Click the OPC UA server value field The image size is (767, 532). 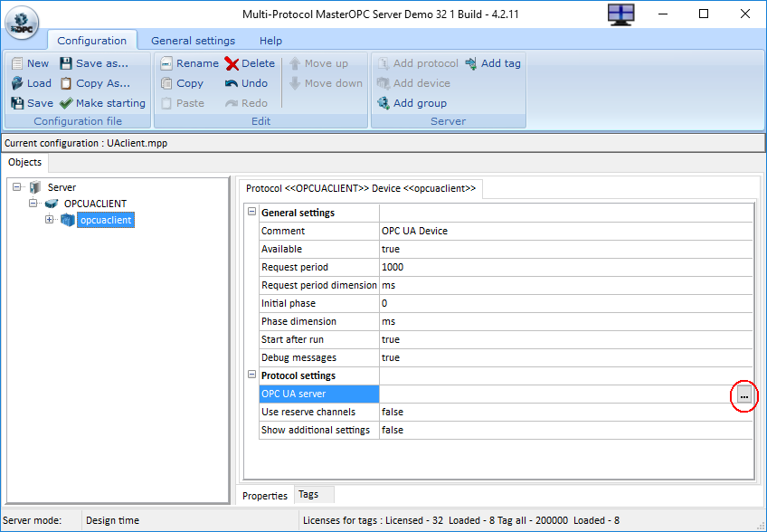pos(558,394)
